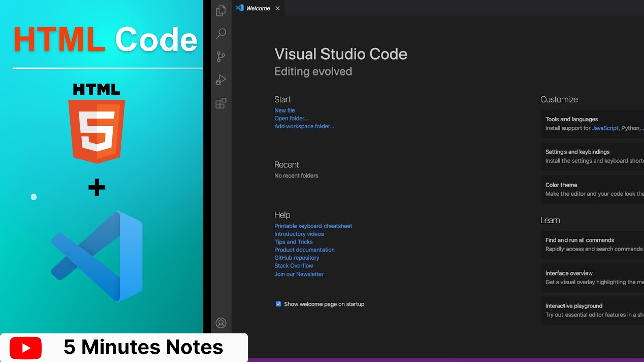Click the 'No recent folders' text
Screen dimensions: 644x362
(296, 176)
